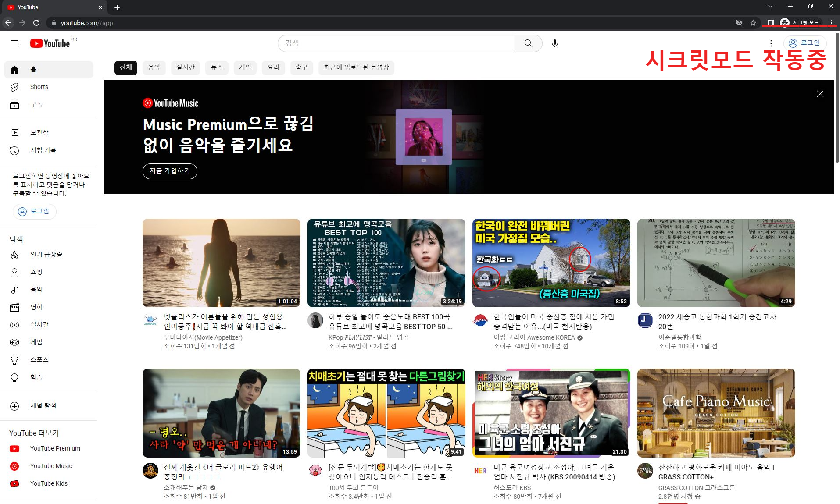Open 쇼핑 in the explore list
840x504 pixels.
click(49, 272)
